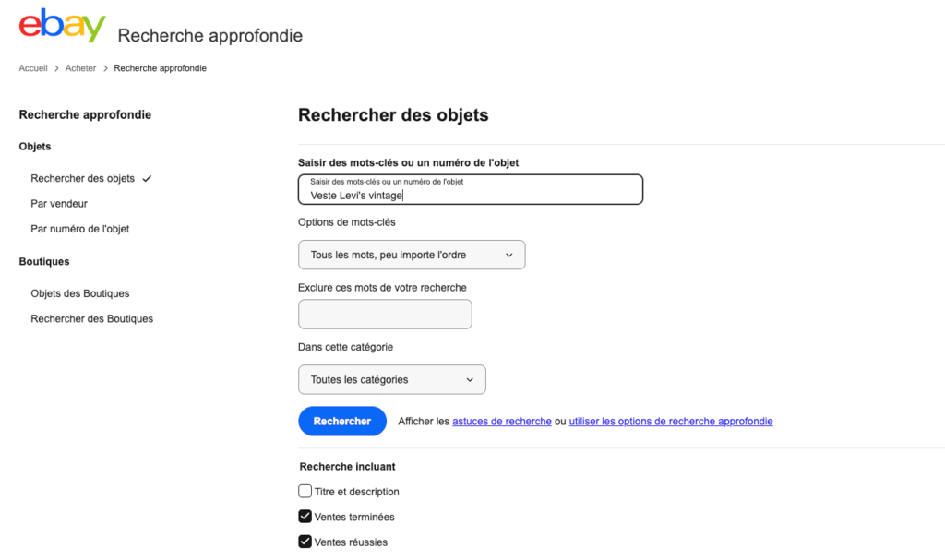Select Par vendeur in sidebar
This screenshot has width=945, height=560.
[x=59, y=204]
